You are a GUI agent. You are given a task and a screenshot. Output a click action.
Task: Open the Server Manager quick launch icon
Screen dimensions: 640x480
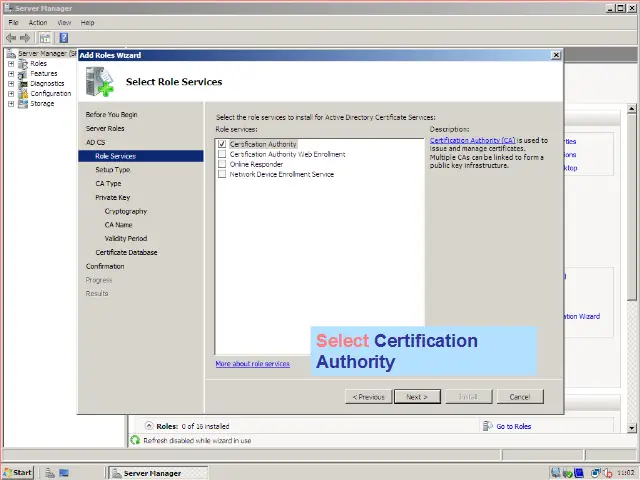point(50,473)
